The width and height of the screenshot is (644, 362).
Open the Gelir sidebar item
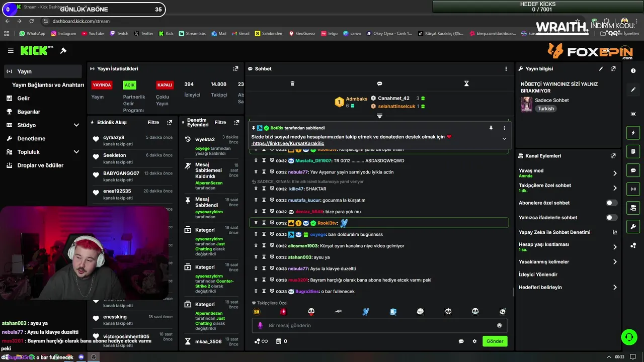(x=23, y=99)
